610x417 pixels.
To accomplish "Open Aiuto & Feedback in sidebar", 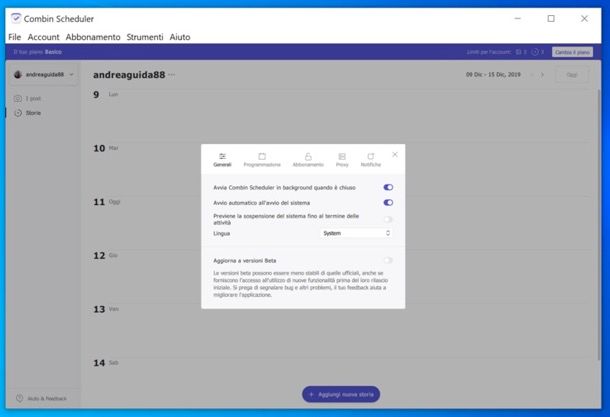I will (x=41, y=399).
